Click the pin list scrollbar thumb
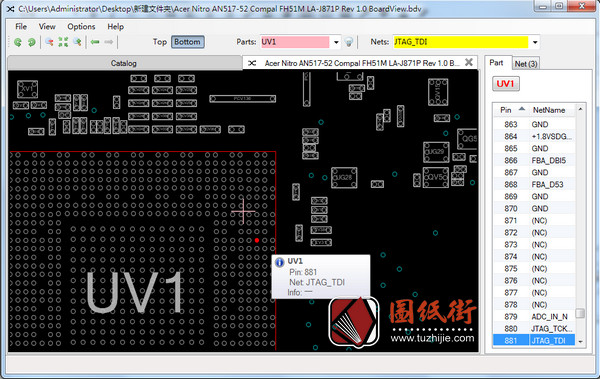Screen dimensions: 600x379 [x=580, y=313]
